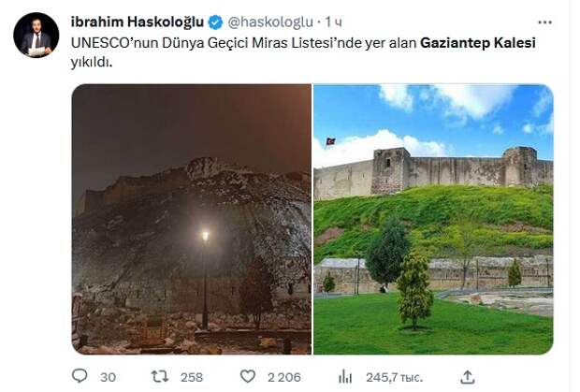Click bold text Gaziantep Kalesi
The width and height of the screenshot is (580, 392).
[478, 43]
